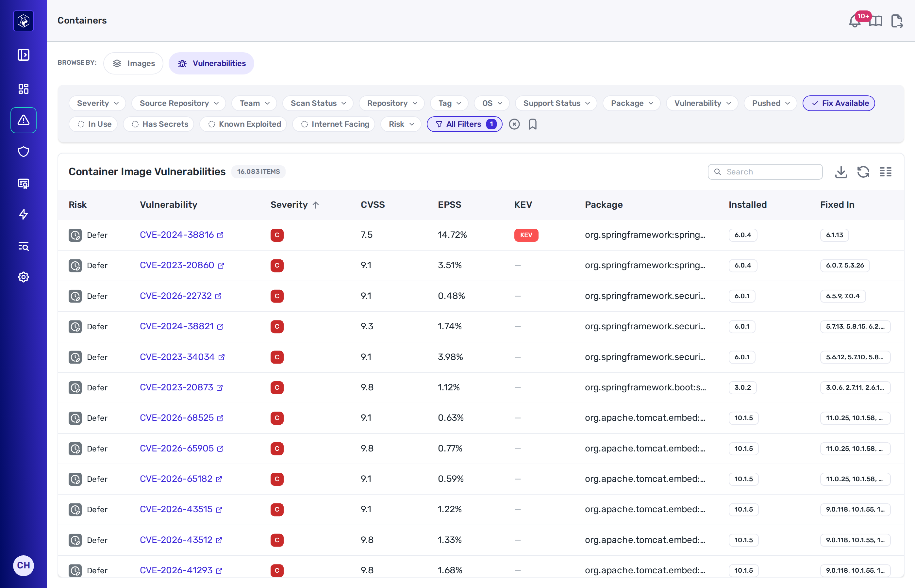Open the Scan Status dropdown
The width and height of the screenshot is (915, 588).
point(318,103)
